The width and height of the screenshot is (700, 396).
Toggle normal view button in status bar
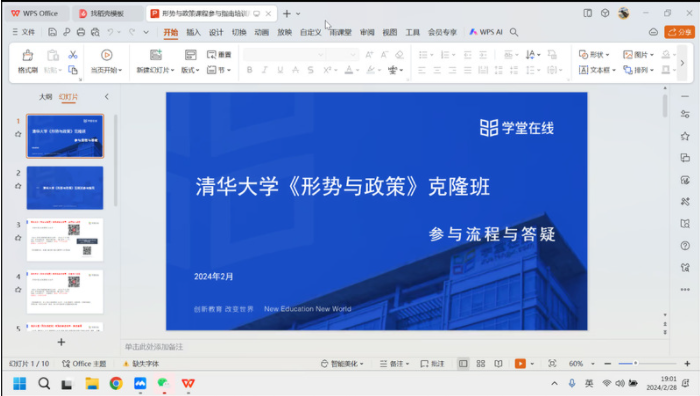463,364
